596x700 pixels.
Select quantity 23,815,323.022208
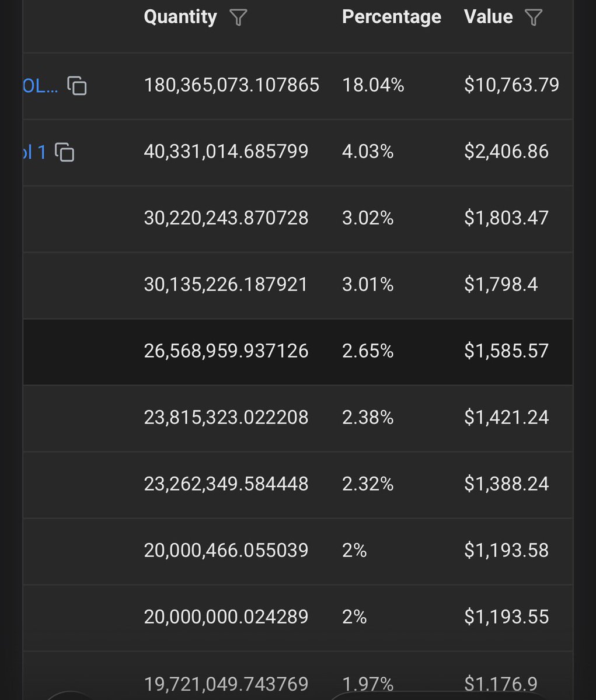[x=226, y=418]
